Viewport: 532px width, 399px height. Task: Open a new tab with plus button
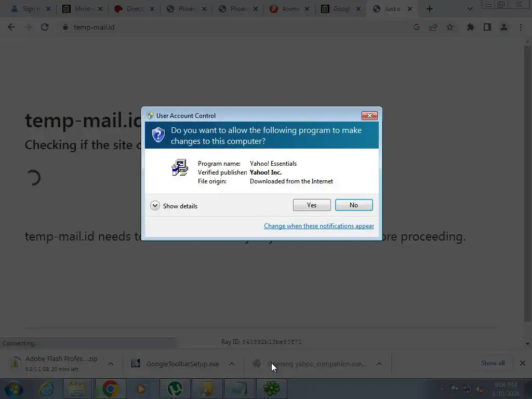tap(430, 9)
